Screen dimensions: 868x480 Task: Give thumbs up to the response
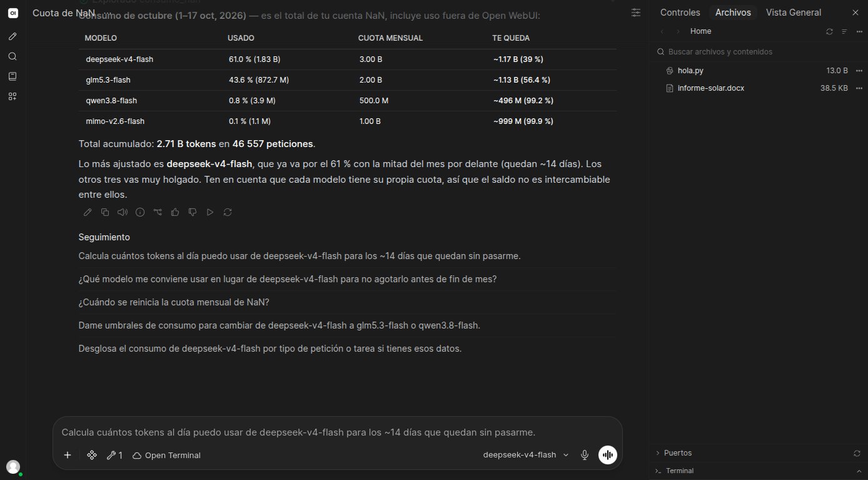tap(175, 212)
